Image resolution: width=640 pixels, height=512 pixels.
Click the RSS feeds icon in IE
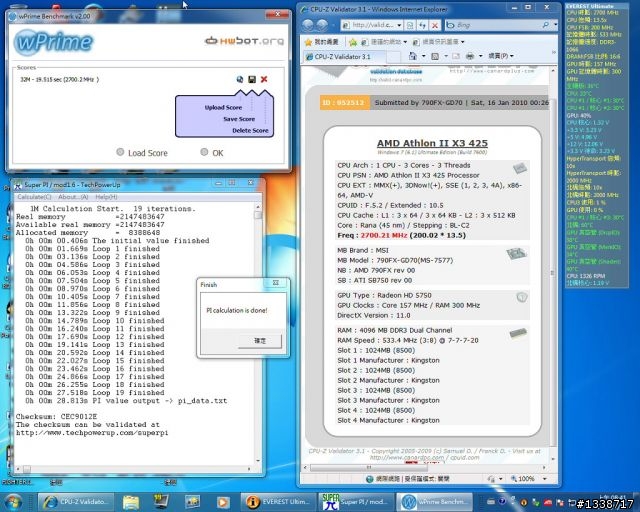[x=435, y=56]
